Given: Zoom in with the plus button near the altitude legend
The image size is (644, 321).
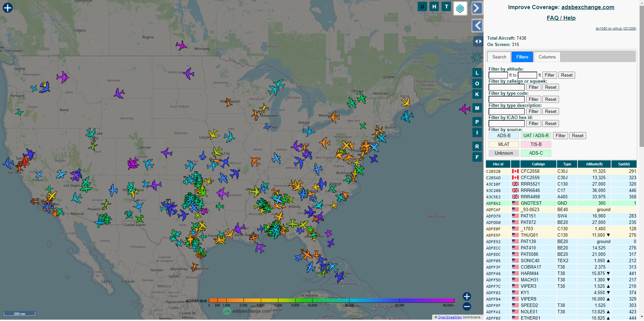Looking at the screenshot, I should pos(467,296).
